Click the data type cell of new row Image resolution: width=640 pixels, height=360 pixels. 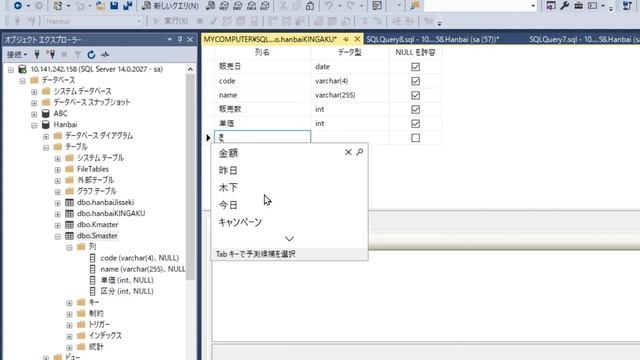click(350, 138)
